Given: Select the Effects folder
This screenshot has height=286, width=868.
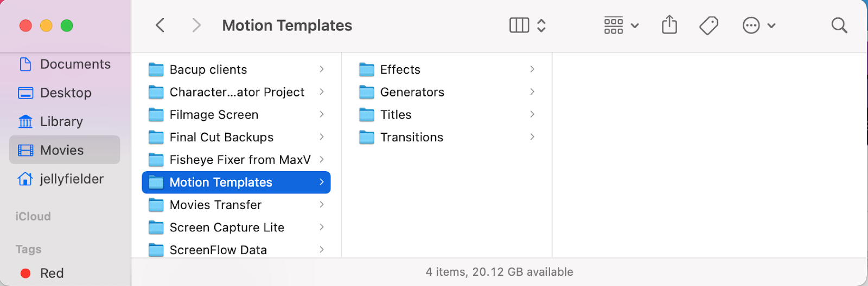Looking at the screenshot, I should point(400,69).
